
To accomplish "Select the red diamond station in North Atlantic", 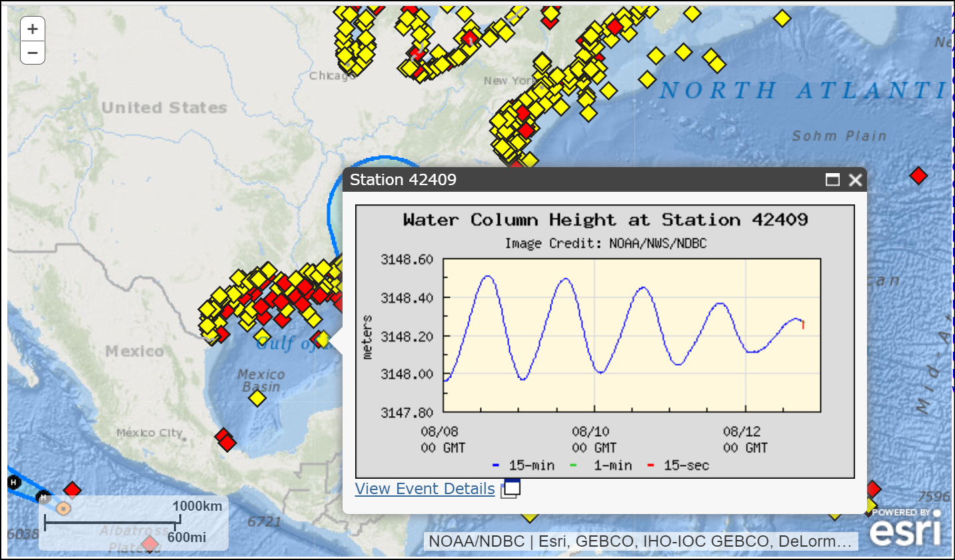I will tap(918, 176).
